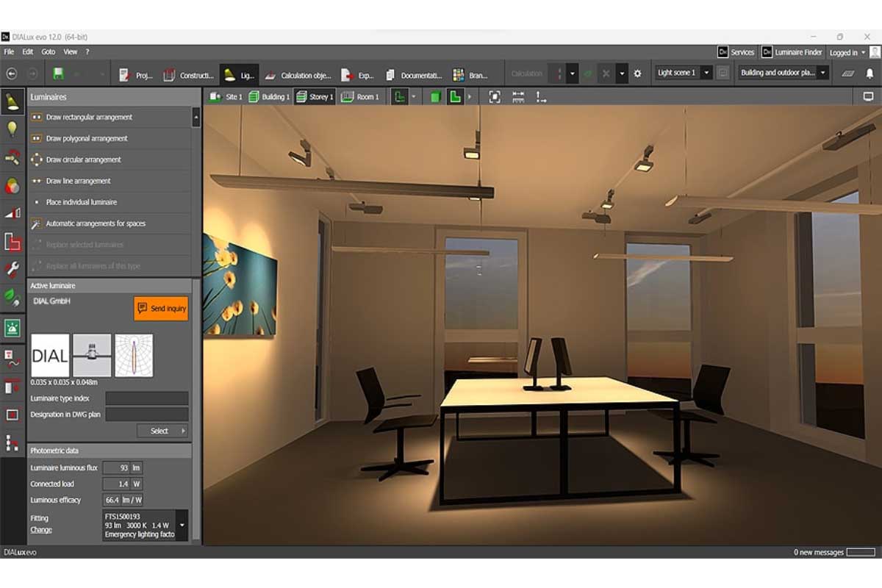The height and width of the screenshot is (588, 882).
Task: Click the green Save project icon
Action: 57,73
